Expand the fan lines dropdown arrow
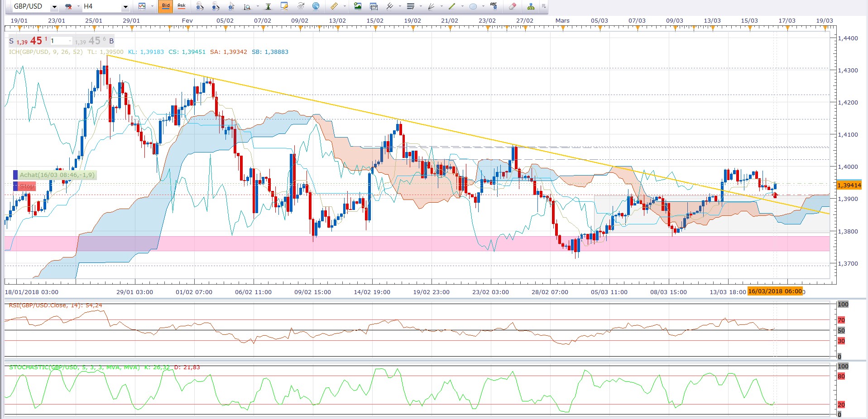Image resolution: width=868 pixels, height=419 pixels. (441, 7)
